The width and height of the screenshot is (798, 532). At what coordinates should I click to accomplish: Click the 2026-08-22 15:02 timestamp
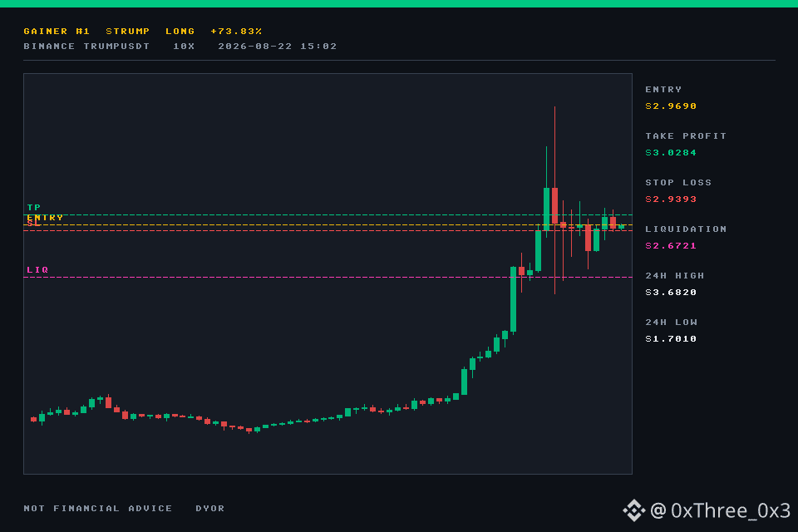tap(278, 47)
